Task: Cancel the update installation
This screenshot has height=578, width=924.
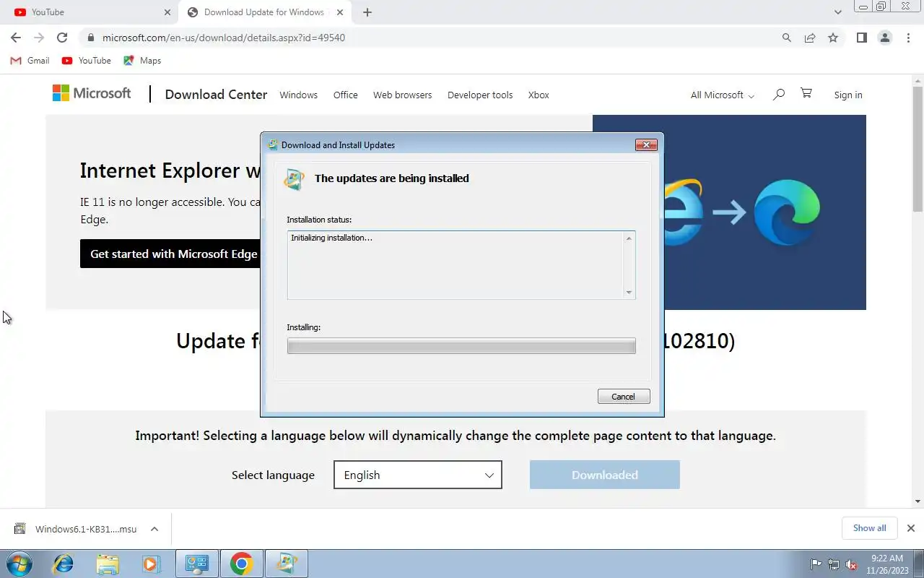Action: [624, 396]
